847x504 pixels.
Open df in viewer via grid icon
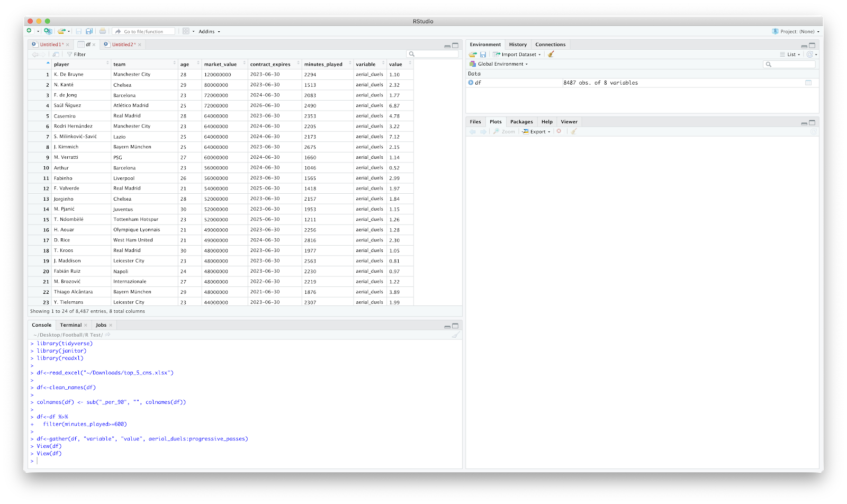click(808, 83)
